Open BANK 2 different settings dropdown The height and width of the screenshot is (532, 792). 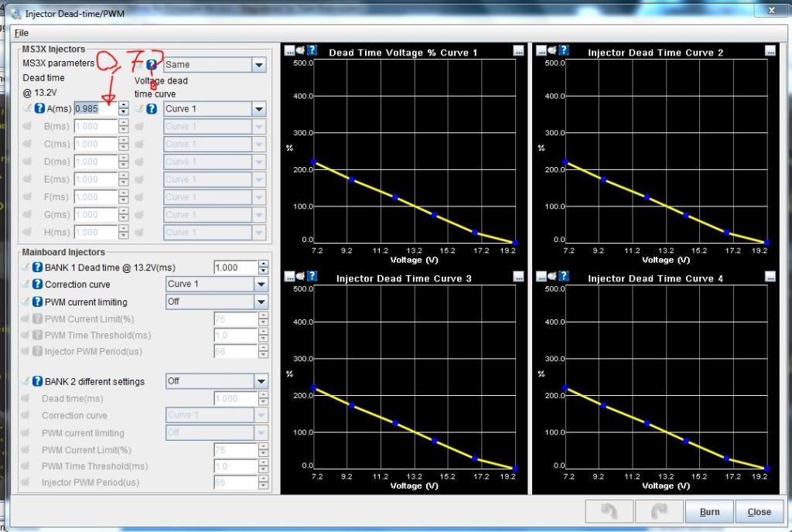click(x=217, y=381)
